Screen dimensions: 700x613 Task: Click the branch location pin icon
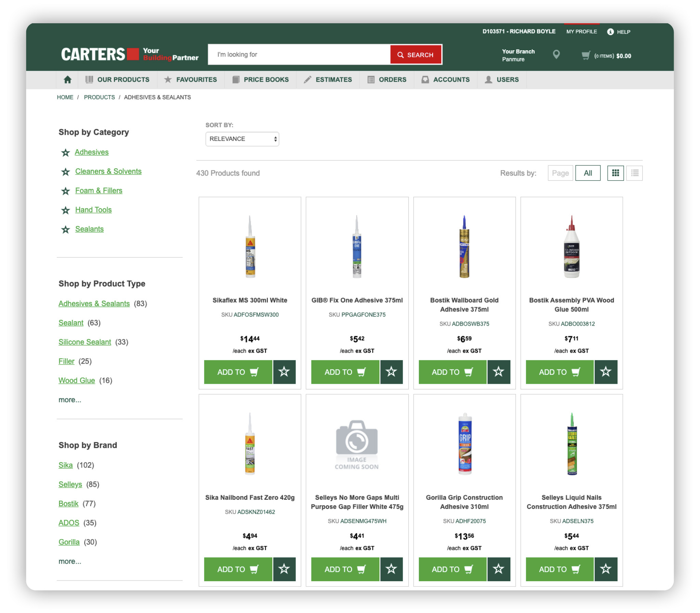pyautogui.click(x=556, y=55)
